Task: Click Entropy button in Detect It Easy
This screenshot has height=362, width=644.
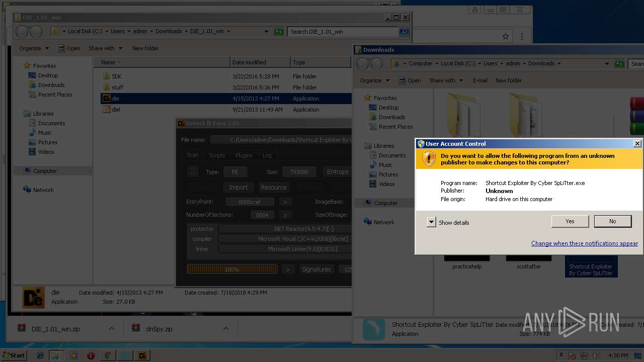Action: coord(337,172)
